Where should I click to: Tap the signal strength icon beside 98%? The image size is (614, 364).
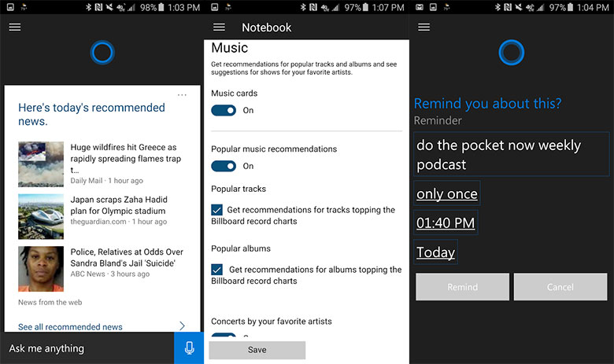[x=133, y=7]
